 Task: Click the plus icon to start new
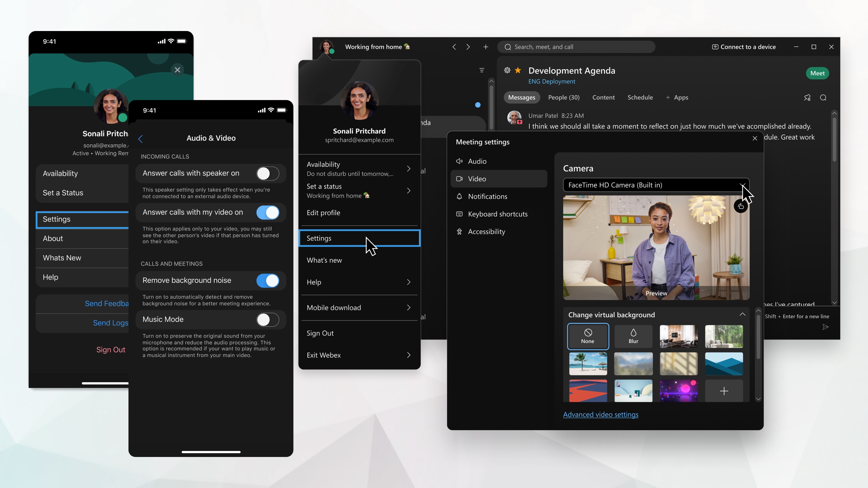tap(486, 47)
